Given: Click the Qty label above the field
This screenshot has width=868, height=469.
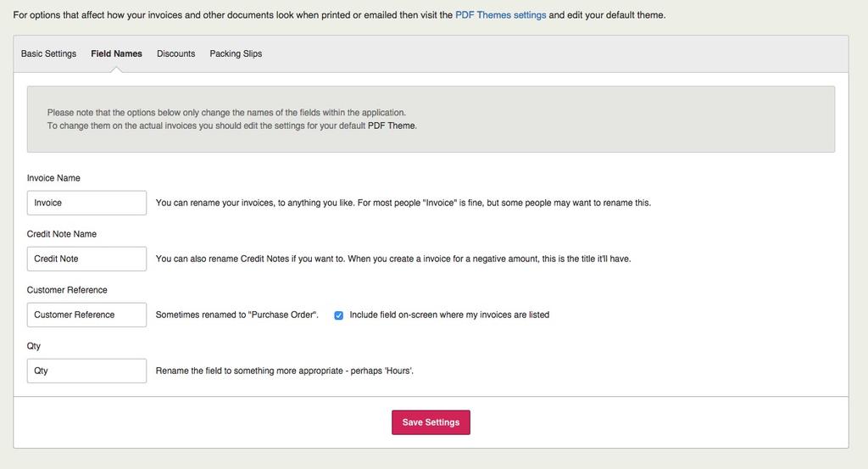Looking at the screenshot, I should (34, 346).
